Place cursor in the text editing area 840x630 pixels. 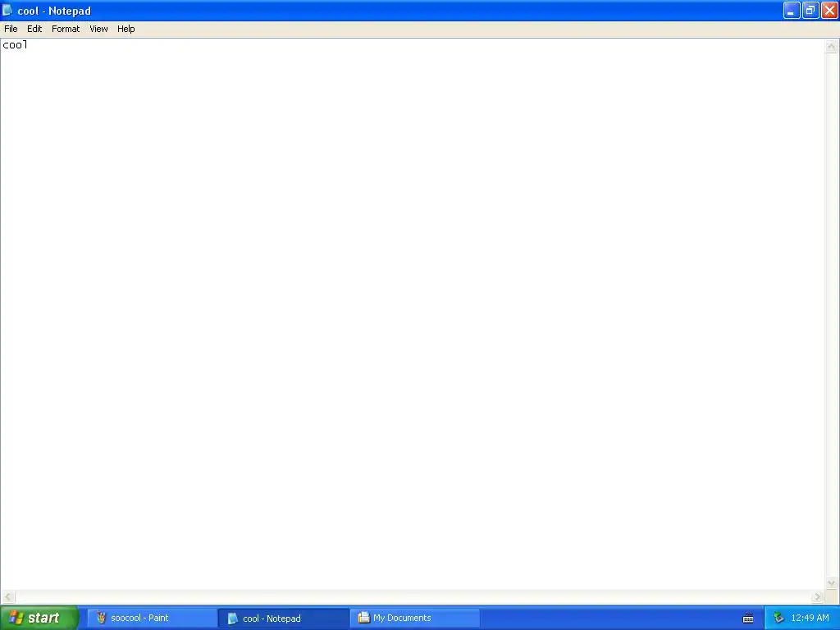pos(413,314)
